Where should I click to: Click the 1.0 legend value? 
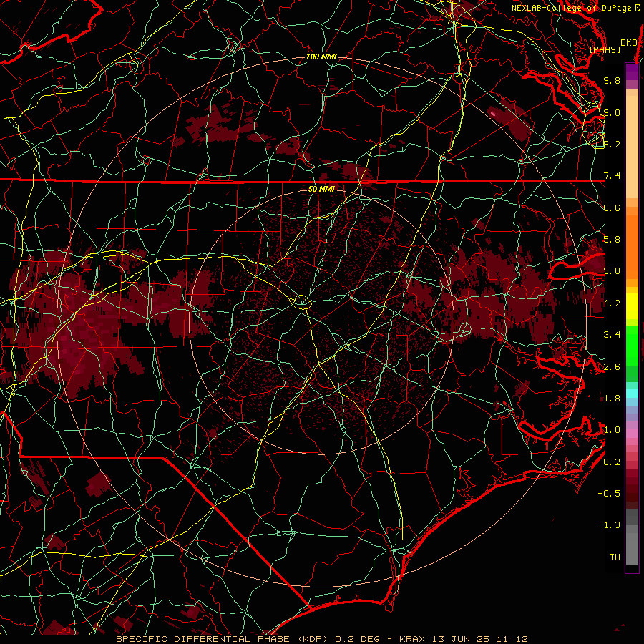click(612, 430)
